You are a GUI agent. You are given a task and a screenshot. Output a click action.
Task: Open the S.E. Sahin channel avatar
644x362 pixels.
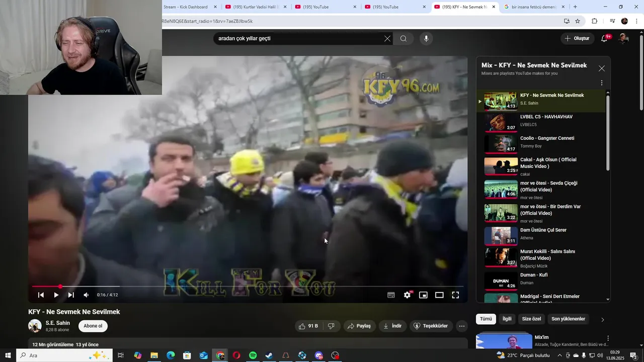coord(35,326)
